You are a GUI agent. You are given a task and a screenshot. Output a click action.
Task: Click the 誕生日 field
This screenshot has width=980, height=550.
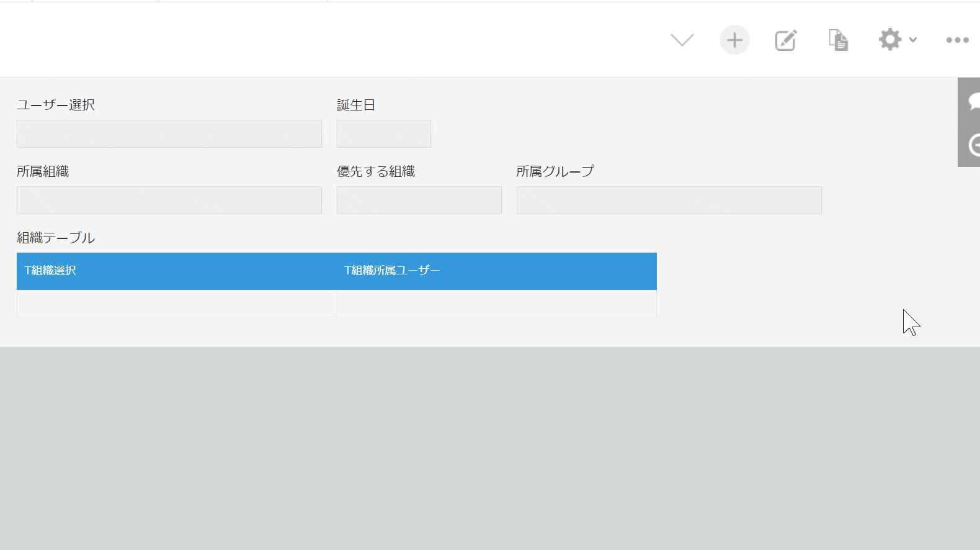[384, 133]
